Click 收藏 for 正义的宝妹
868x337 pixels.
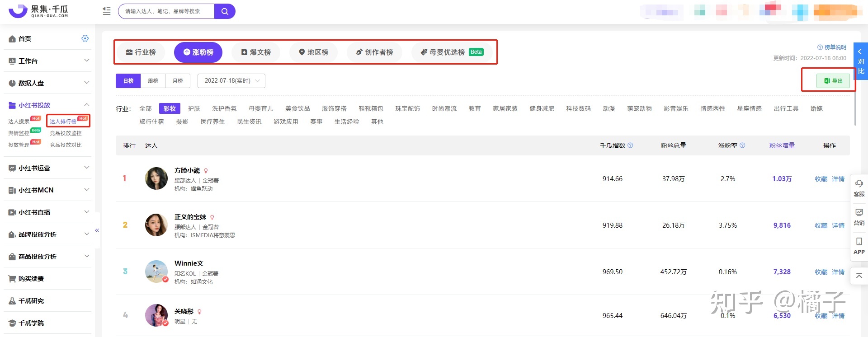[821, 225]
